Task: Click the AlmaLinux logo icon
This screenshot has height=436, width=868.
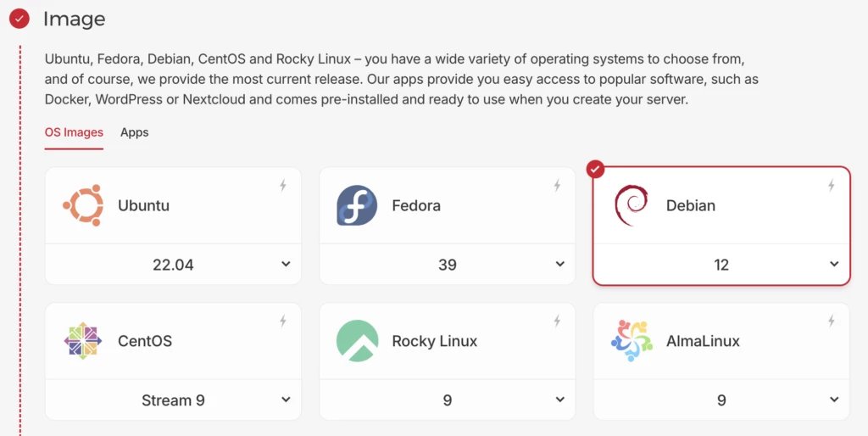Action: click(x=632, y=341)
